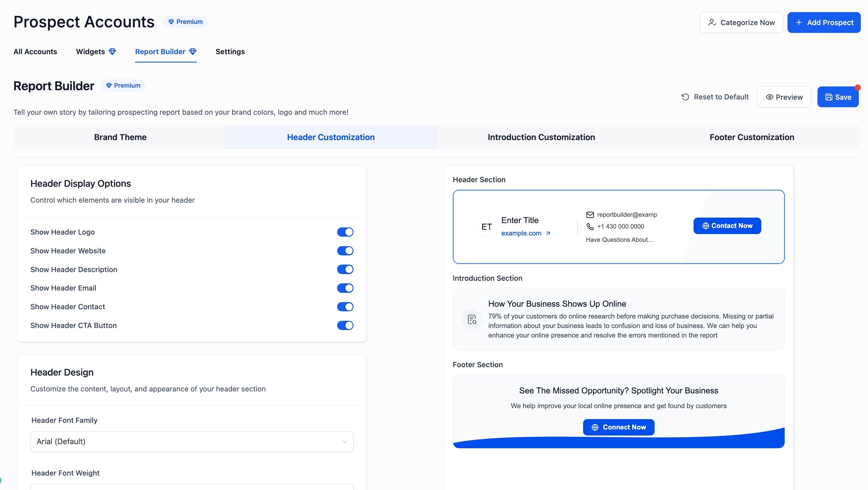Click the Save button
The width and height of the screenshot is (868, 490).
(x=837, y=97)
